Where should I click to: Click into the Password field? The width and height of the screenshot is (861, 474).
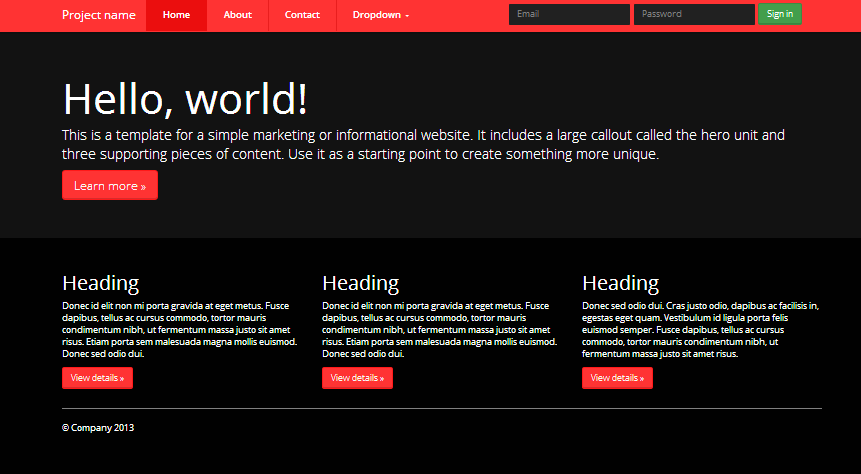click(x=694, y=14)
